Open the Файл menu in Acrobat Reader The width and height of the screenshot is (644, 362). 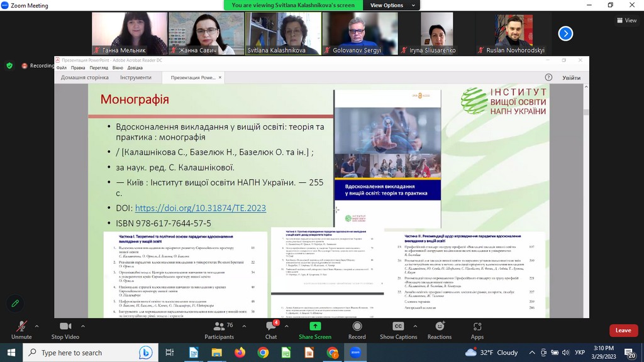pos(61,68)
